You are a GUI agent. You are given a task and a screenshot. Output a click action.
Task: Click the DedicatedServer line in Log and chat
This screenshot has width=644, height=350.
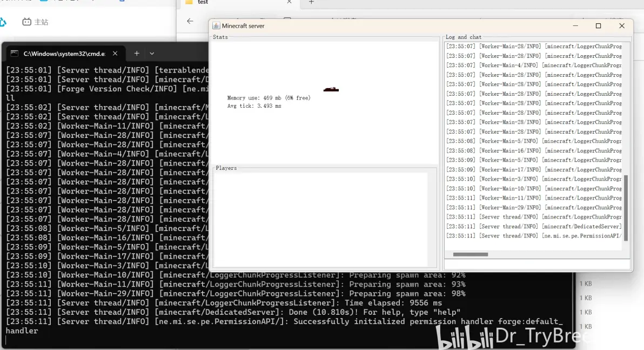coord(534,226)
